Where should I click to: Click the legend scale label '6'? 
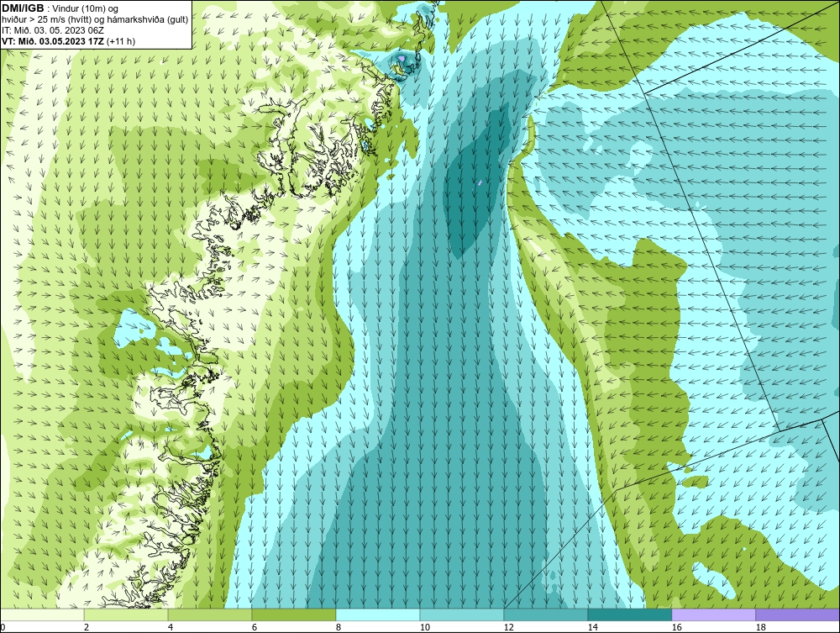point(254,627)
